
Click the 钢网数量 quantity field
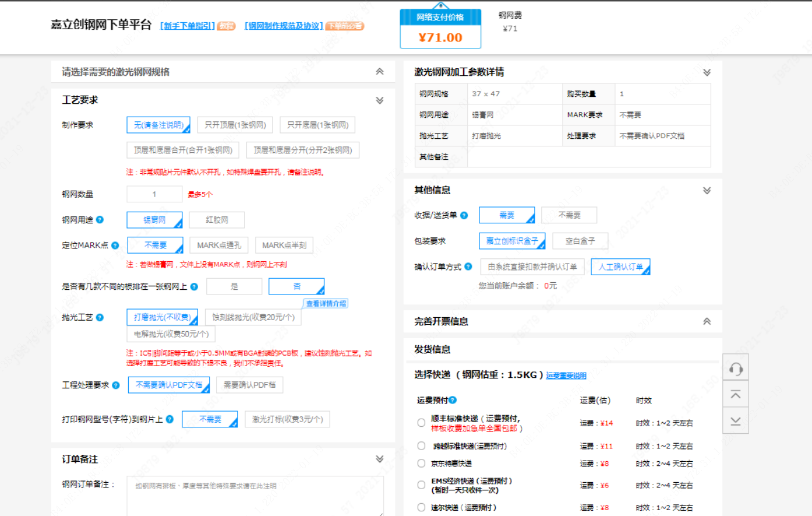pos(154,194)
